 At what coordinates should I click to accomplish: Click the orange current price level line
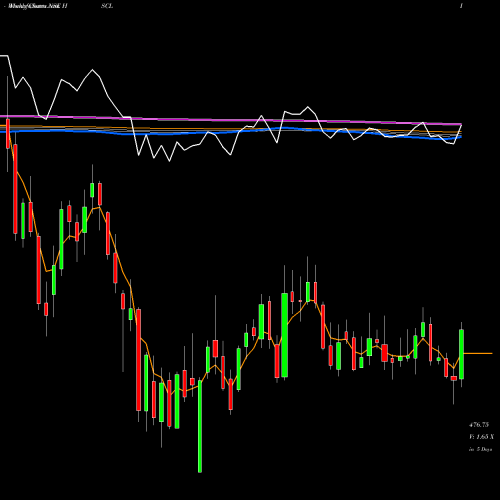click(x=478, y=353)
